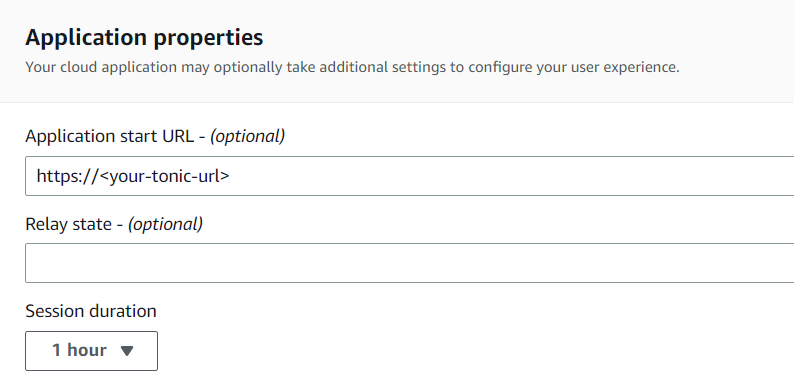Screen dimensions: 794x387
Task: Click the cloud application settings description text
Action: click(x=352, y=67)
